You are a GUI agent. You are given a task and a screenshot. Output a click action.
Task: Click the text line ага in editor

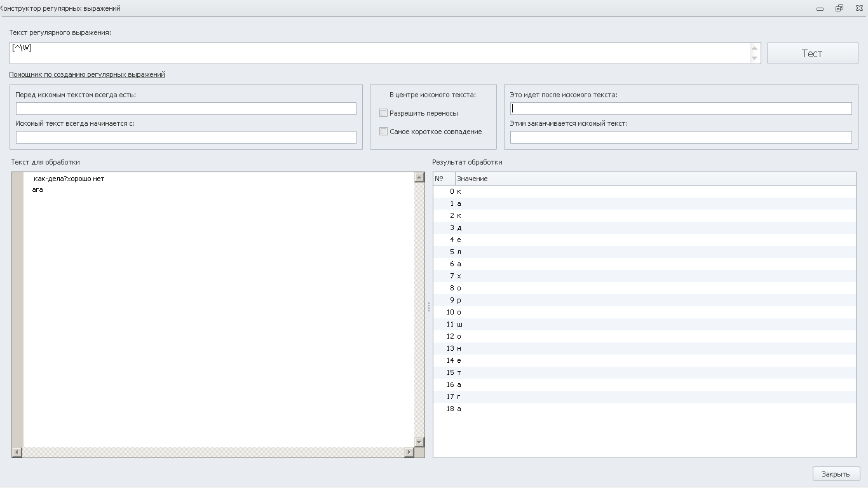(37, 190)
